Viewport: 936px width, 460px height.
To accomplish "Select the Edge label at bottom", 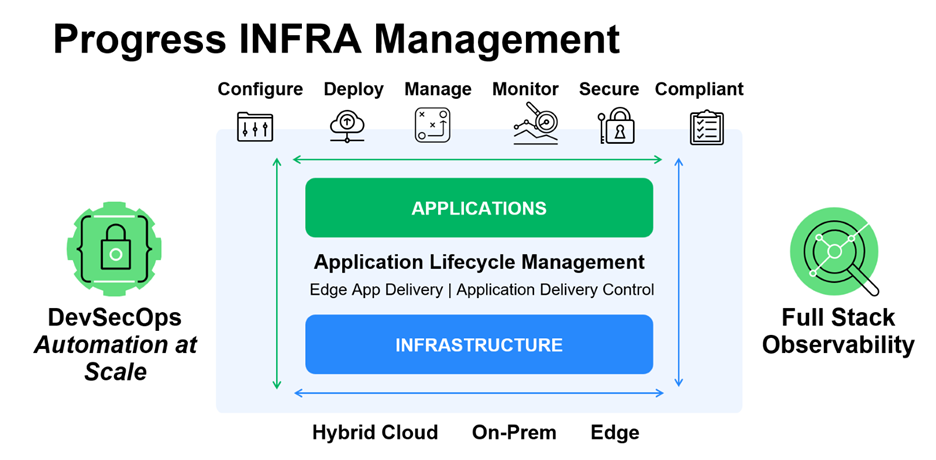I will pyautogui.click(x=614, y=433).
